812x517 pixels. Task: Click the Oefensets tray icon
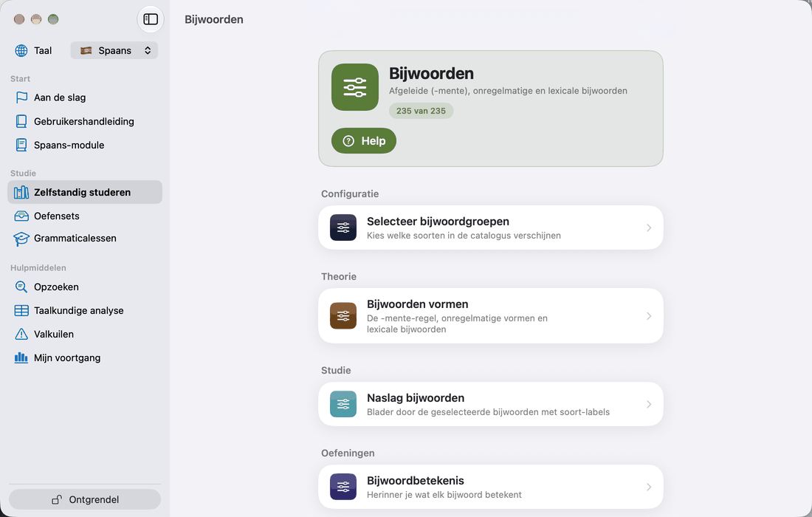click(x=21, y=216)
